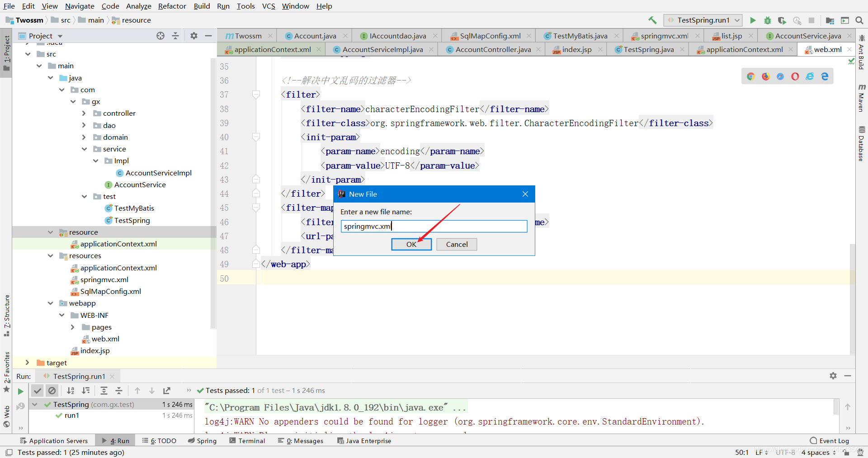Click OK in the New File dialog

click(411, 244)
